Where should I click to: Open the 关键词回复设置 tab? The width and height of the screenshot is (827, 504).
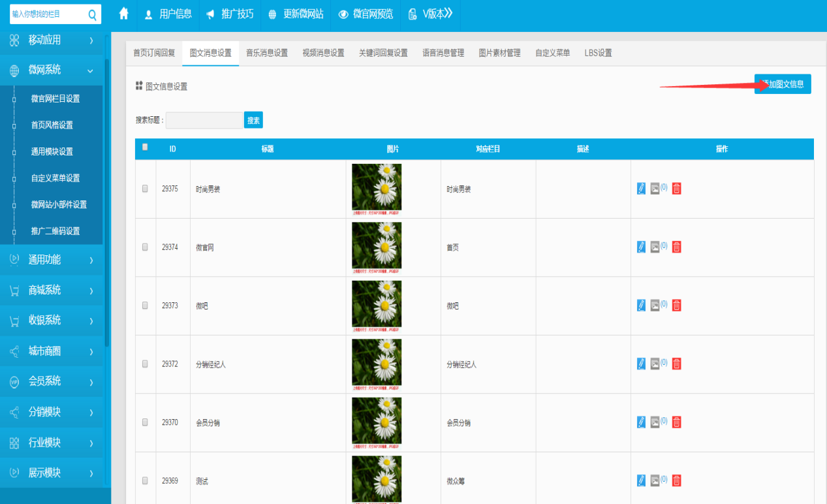coord(383,53)
